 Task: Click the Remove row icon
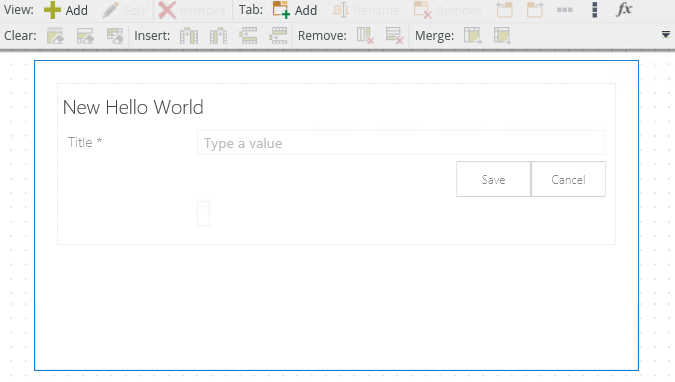[395, 36]
